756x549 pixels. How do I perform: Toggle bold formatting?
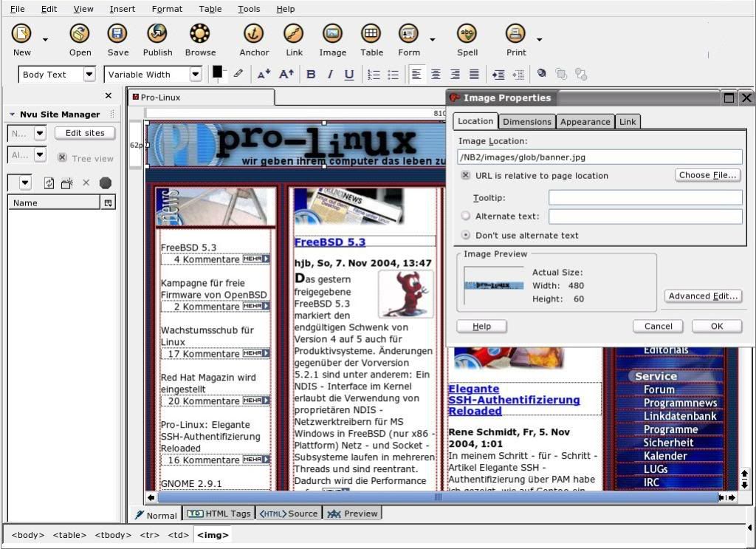(x=311, y=75)
